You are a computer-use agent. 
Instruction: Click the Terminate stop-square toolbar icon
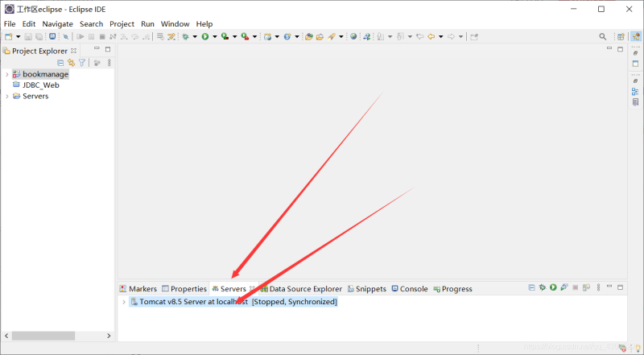(102, 36)
